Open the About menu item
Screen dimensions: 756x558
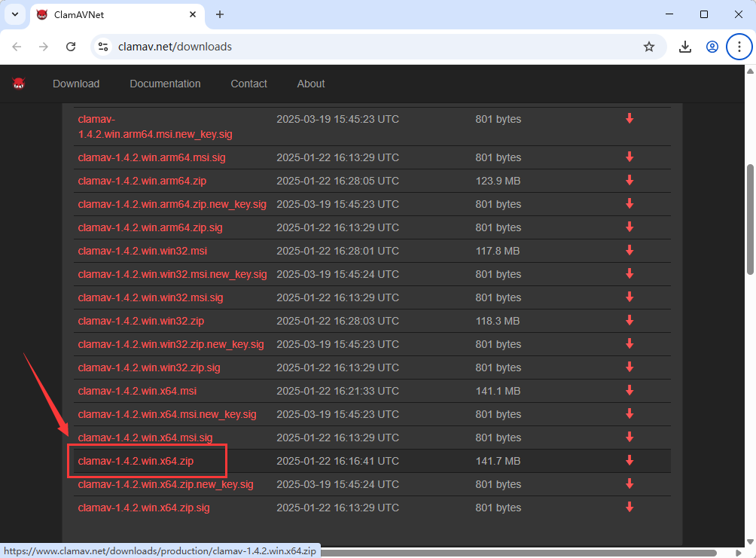(311, 84)
